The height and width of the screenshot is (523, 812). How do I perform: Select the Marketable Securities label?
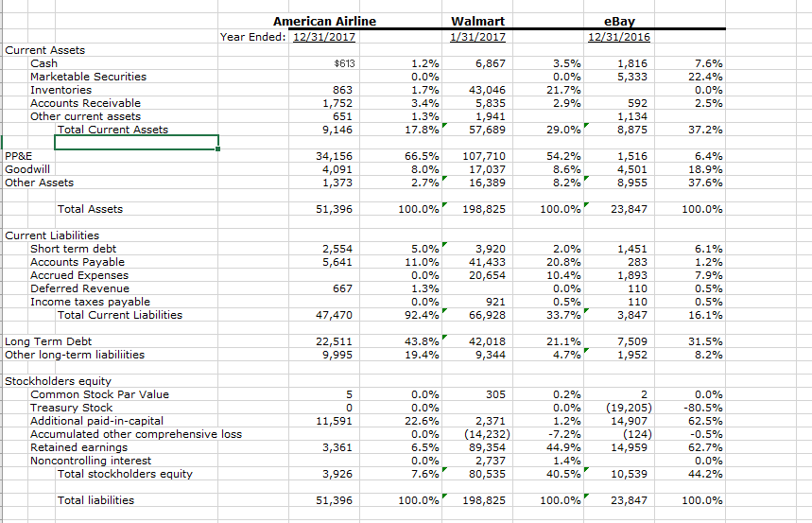[88, 77]
